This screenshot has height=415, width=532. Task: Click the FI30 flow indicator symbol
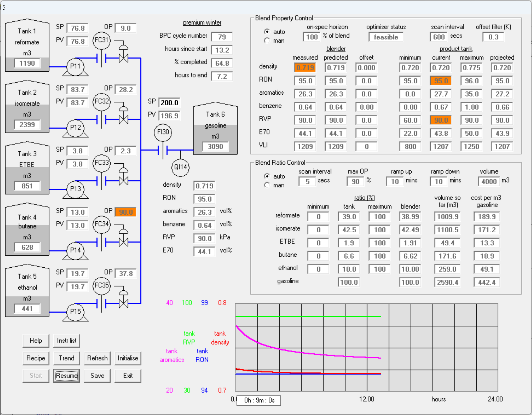pos(163,132)
